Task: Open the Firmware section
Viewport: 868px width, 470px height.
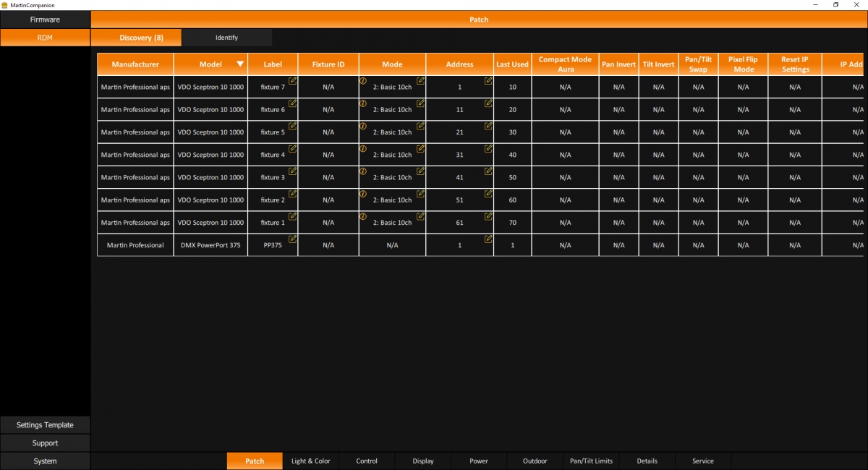Action: tap(45, 20)
